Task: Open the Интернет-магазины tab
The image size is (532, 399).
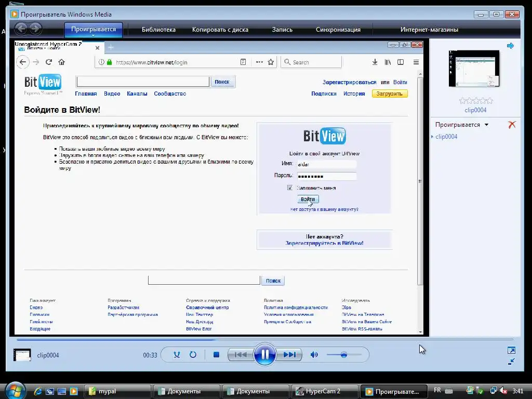Action: 429,30
